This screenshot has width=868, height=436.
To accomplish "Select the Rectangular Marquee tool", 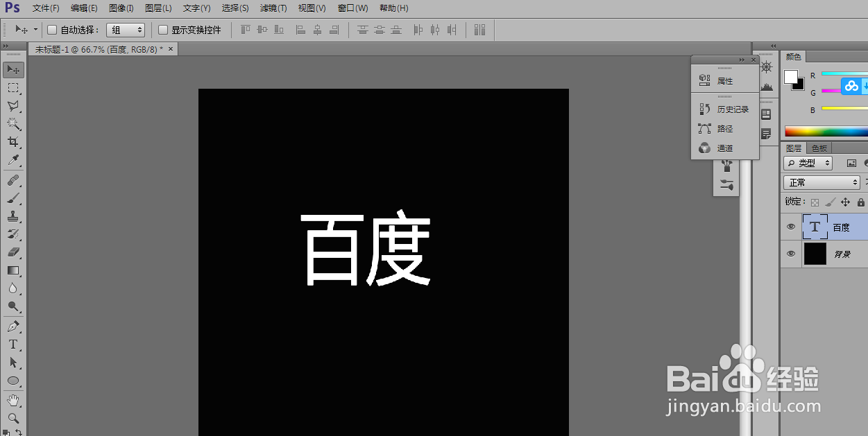I will [13, 88].
